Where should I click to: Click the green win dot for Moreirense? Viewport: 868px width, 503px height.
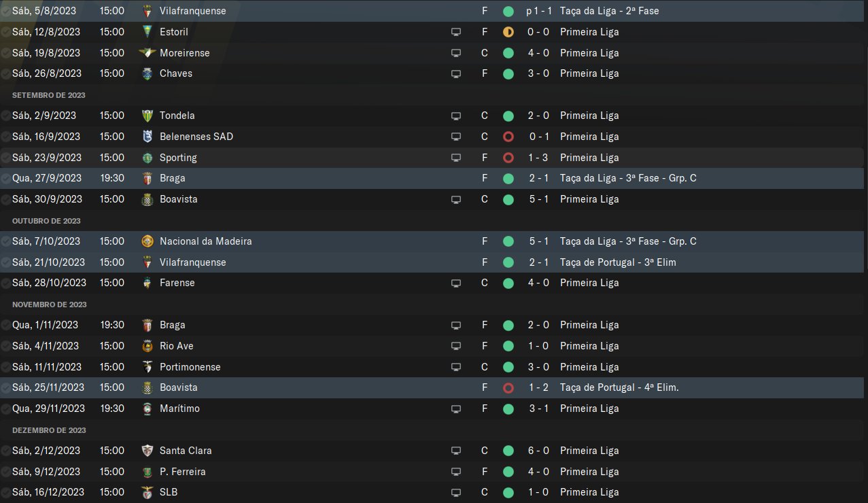pyautogui.click(x=508, y=53)
